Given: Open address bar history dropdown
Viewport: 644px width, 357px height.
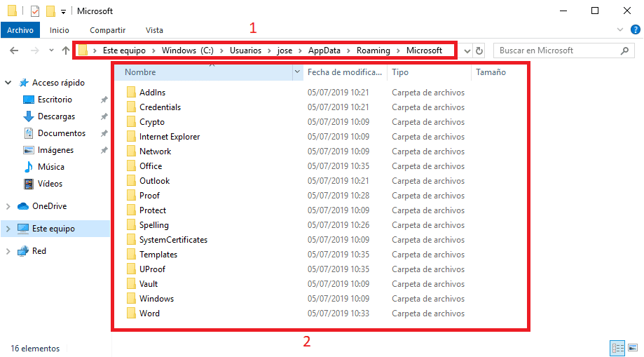Looking at the screenshot, I should [467, 50].
